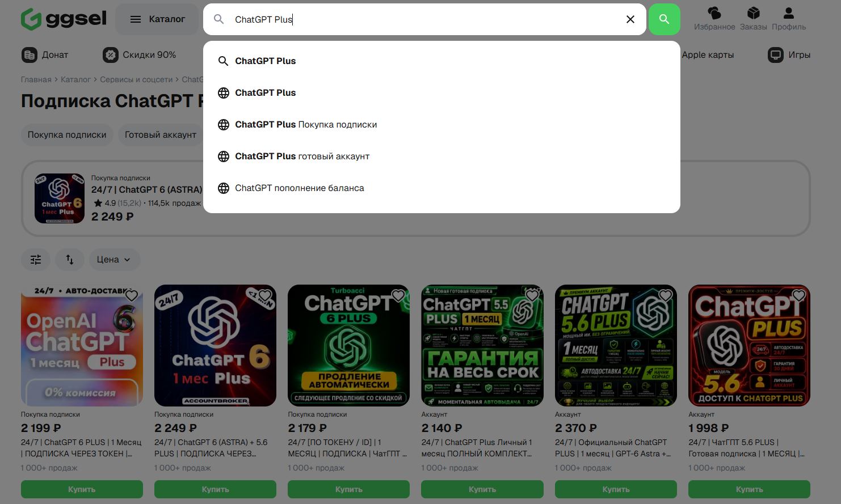Open Apple карты category link
This screenshot has width=841, height=504.
[708, 55]
